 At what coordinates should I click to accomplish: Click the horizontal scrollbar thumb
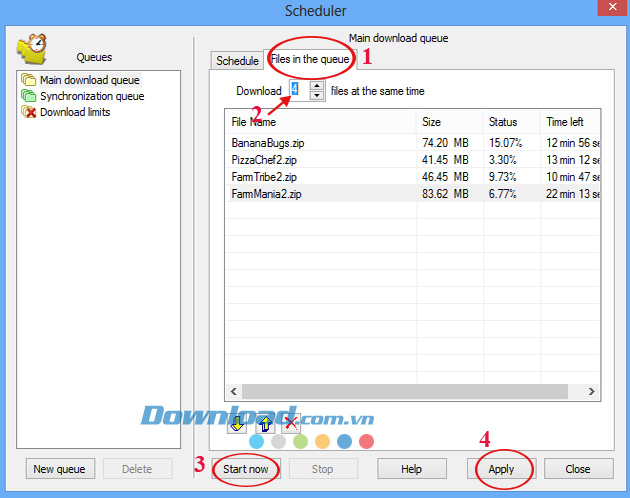tap(405, 391)
